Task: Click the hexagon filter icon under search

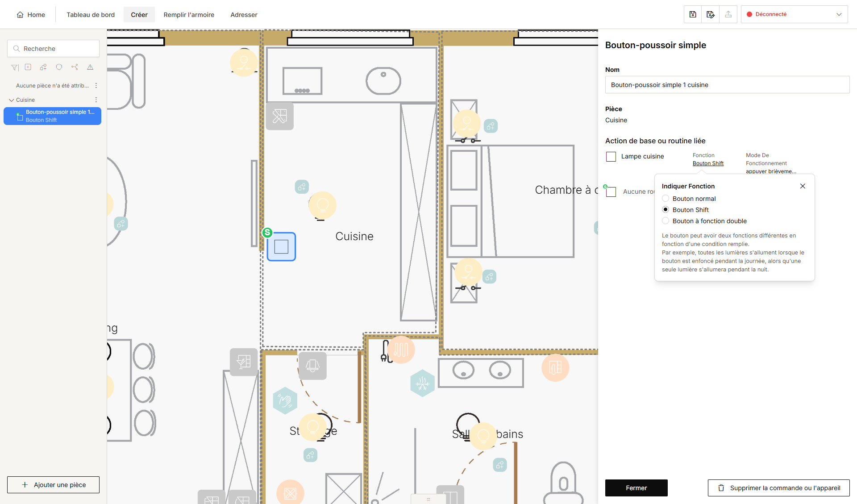Action: click(59, 67)
